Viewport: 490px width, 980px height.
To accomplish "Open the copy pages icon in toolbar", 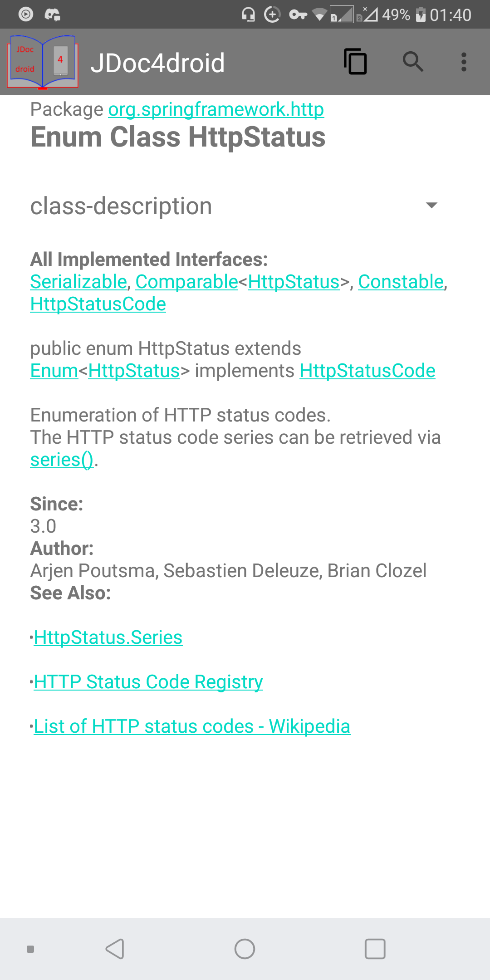I will point(355,62).
